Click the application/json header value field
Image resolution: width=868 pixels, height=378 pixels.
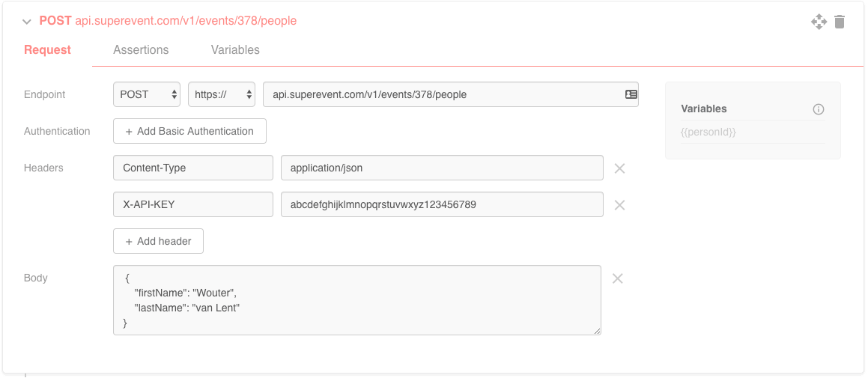(442, 168)
